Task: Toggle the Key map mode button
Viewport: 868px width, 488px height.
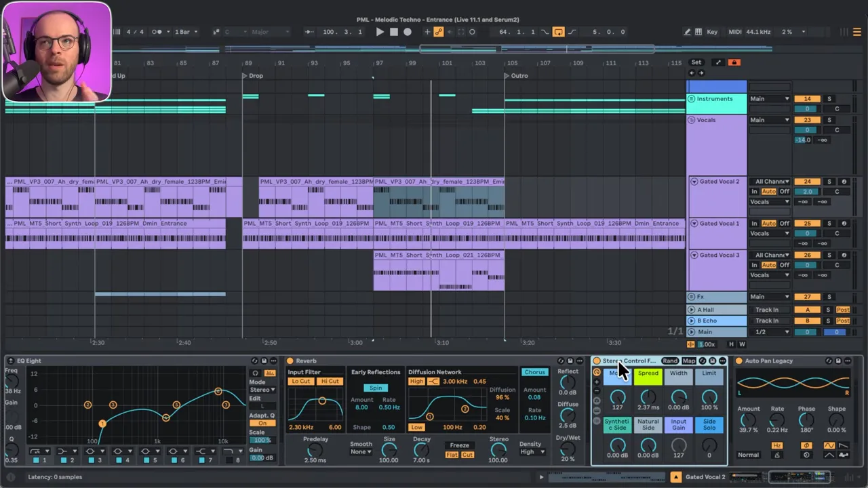Action: tap(712, 32)
